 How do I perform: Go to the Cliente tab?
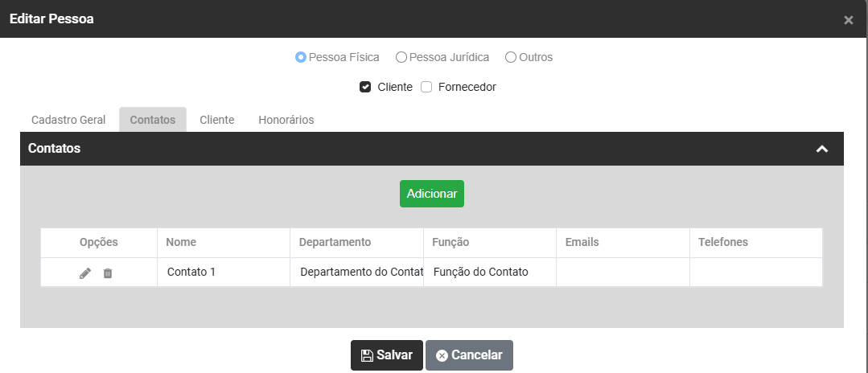(x=217, y=120)
